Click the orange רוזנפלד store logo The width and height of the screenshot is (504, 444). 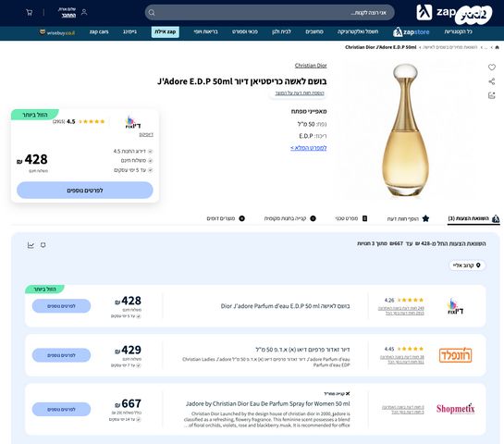(455, 355)
